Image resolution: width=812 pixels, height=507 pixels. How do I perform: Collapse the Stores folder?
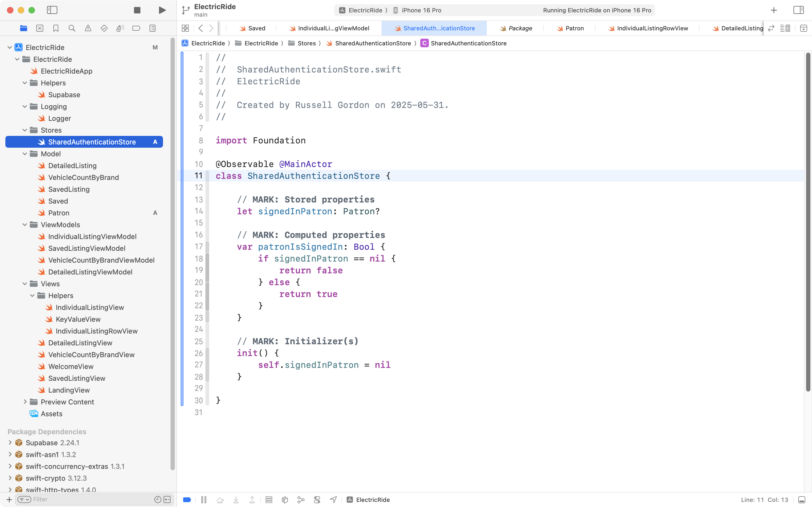pos(25,130)
